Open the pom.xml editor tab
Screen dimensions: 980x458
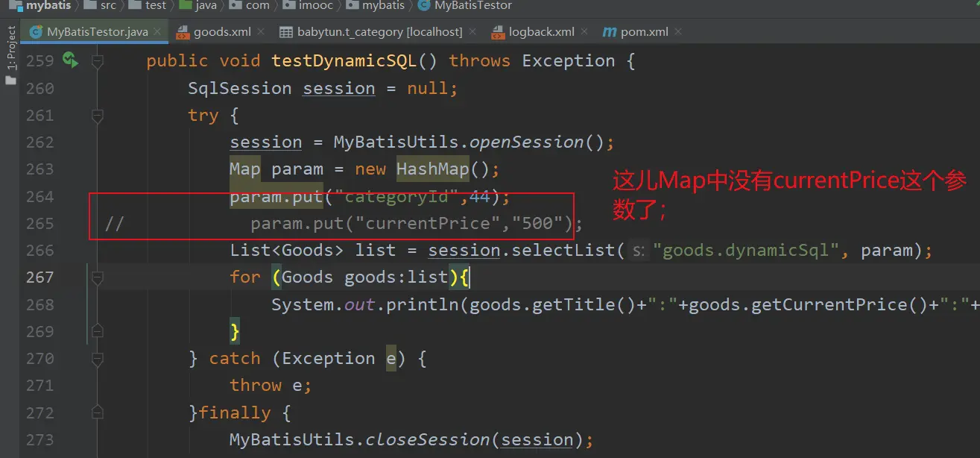pyautogui.click(x=644, y=32)
